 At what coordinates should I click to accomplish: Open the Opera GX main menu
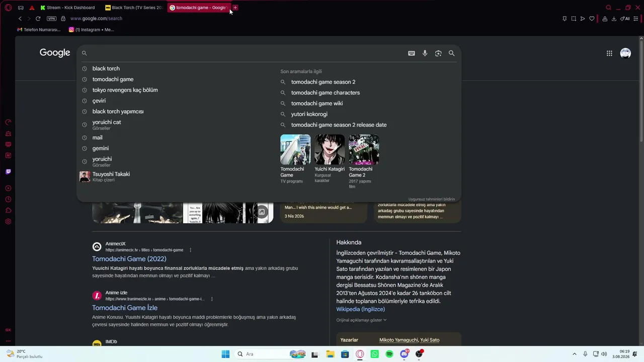(x=8, y=8)
